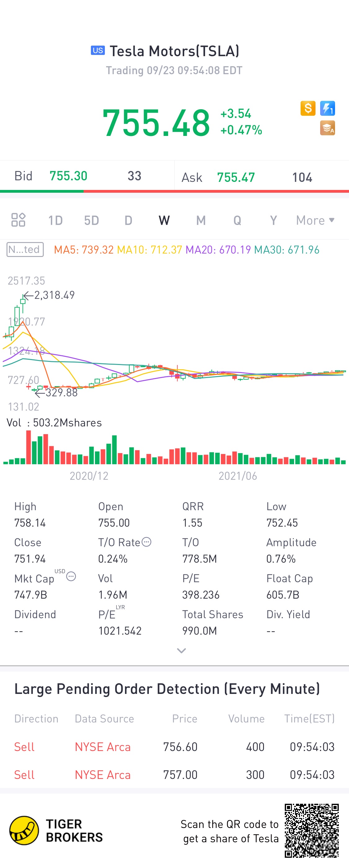
Task: Tap the Time(EST) column header
Action: (x=309, y=719)
